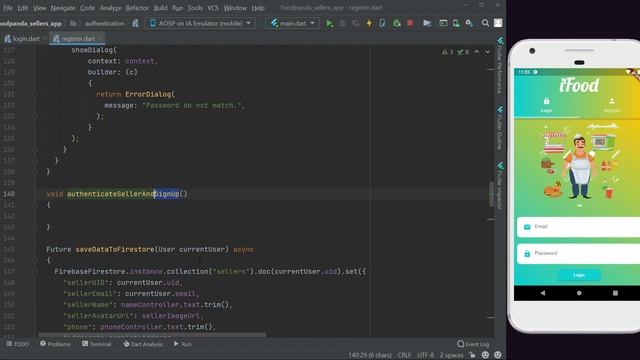Open Flutter Outline side panel
The image size is (640, 360).
pos(500,128)
